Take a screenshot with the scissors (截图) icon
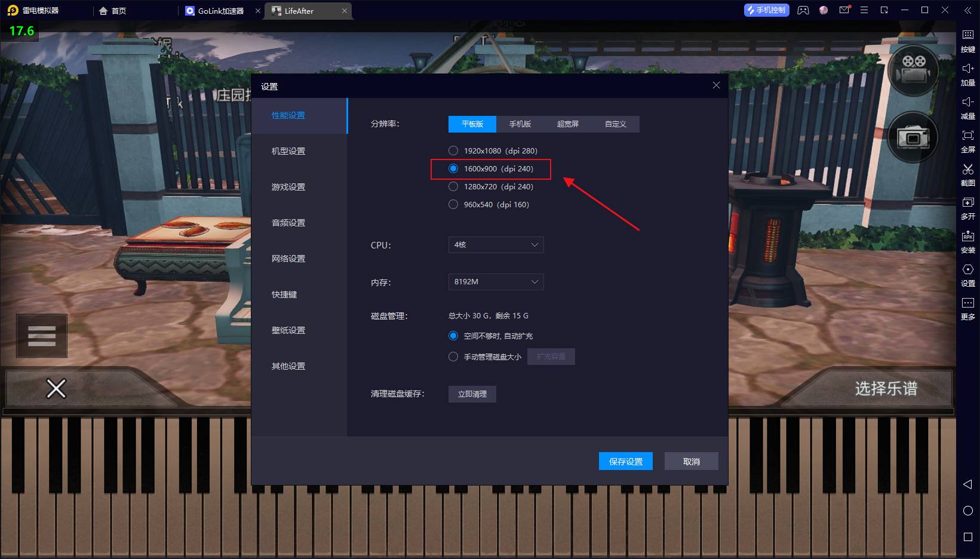The height and width of the screenshot is (559, 980). (x=967, y=173)
